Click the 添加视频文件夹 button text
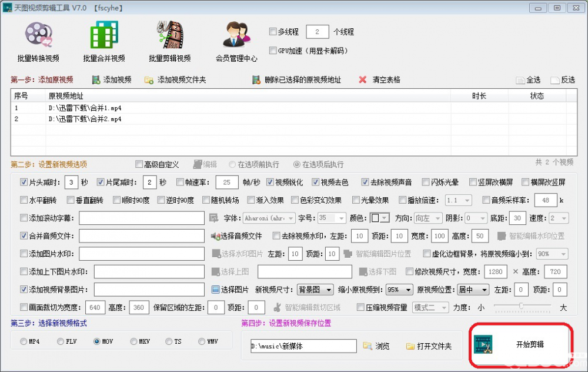 tap(182, 80)
